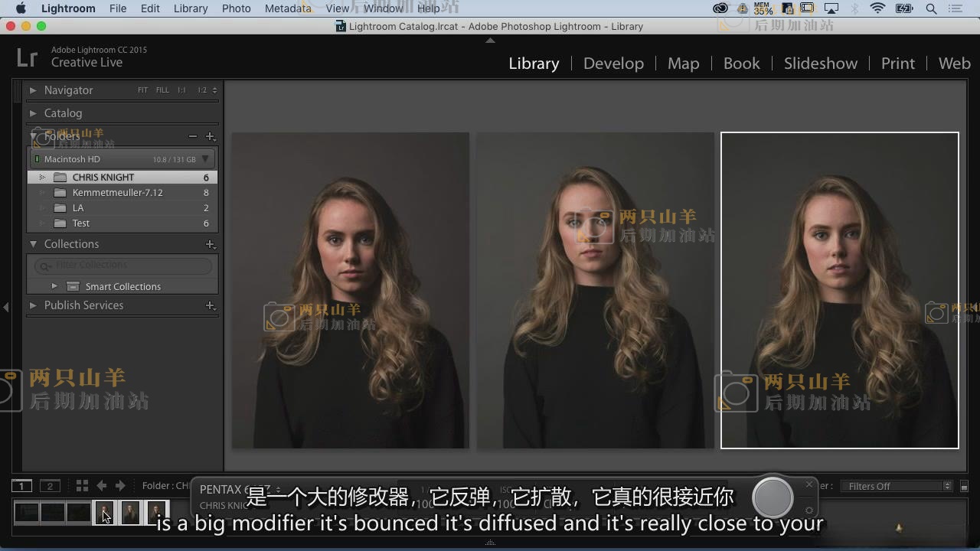This screenshot has width=980, height=551.
Task: Collapse the Collections panel
Action: (33, 244)
